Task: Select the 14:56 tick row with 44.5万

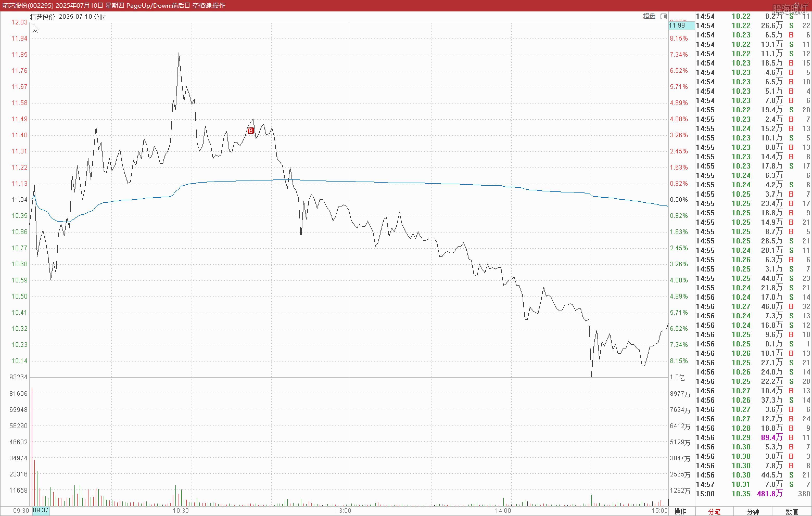Action: coord(753,475)
